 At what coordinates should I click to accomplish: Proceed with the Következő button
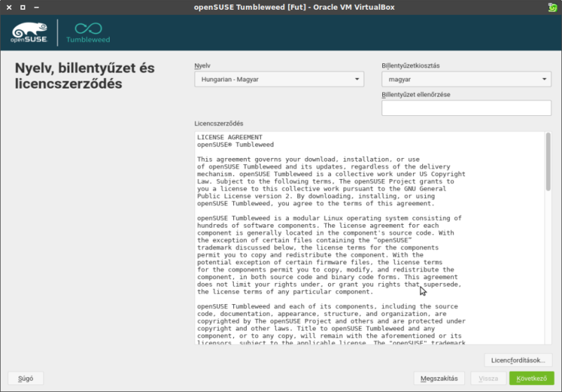tap(532, 379)
